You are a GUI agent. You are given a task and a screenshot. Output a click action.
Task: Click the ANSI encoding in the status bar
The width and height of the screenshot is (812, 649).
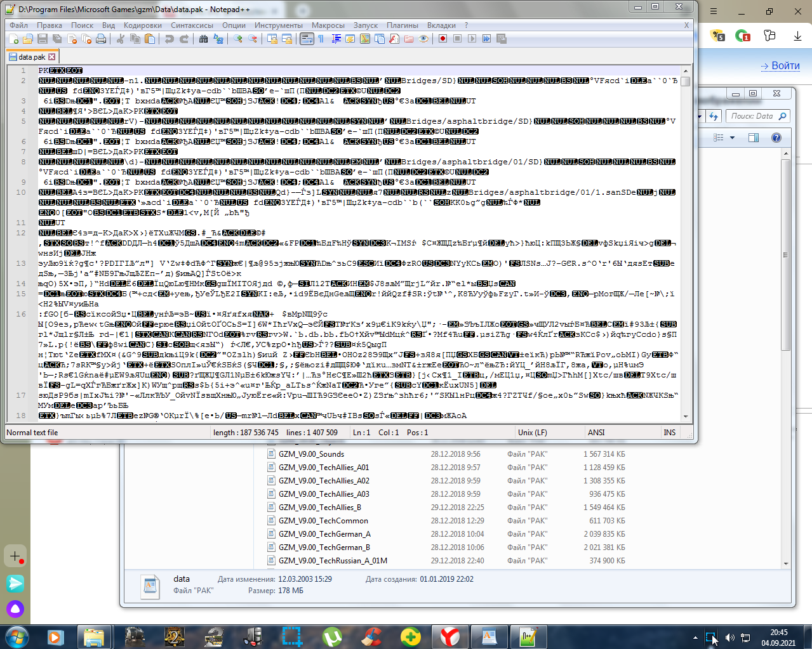click(x=596, y=433)
